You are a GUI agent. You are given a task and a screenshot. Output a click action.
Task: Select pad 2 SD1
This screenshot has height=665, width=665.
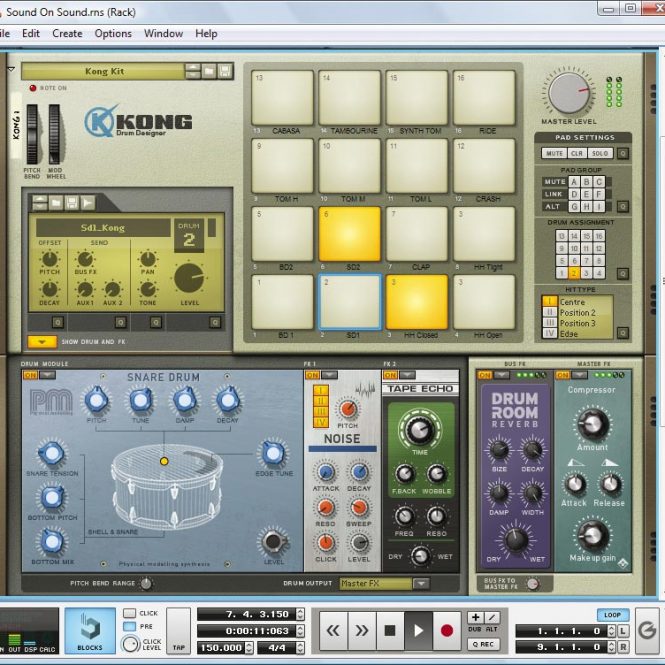[x=349, y=302]
